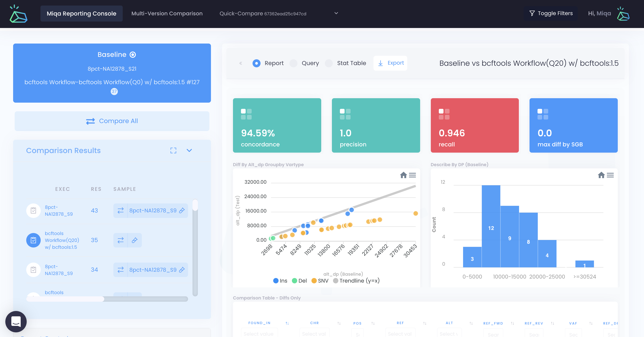Screen dimensions: 644x337
Task: Click pencil edit icon for bcftools Workflow(Q20) row
Action: tap(134, 240)
